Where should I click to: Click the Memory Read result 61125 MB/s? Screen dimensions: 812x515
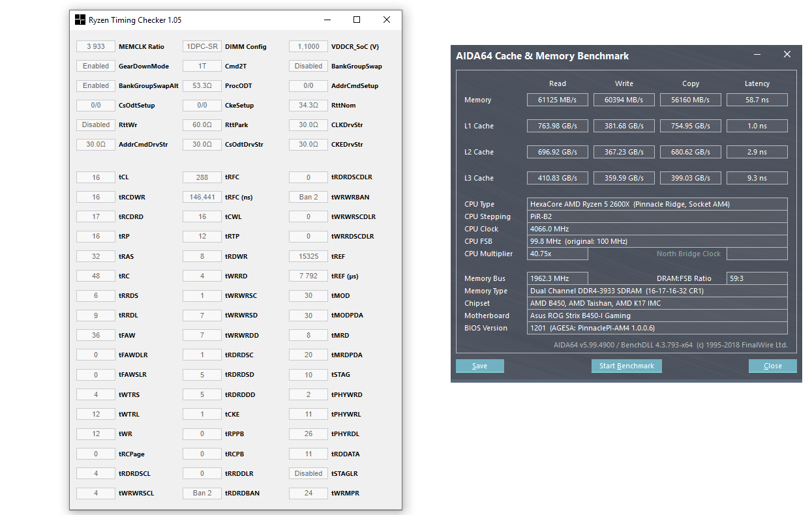point(558,100)
